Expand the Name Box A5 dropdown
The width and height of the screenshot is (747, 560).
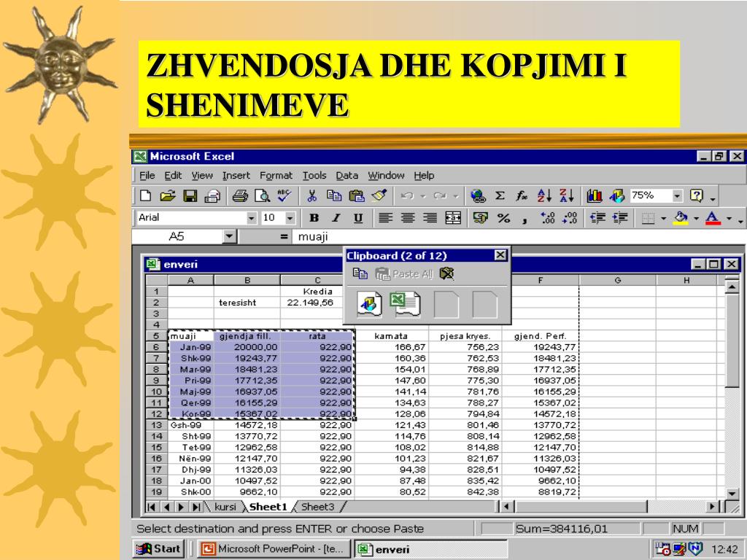(x=230, y=236)
